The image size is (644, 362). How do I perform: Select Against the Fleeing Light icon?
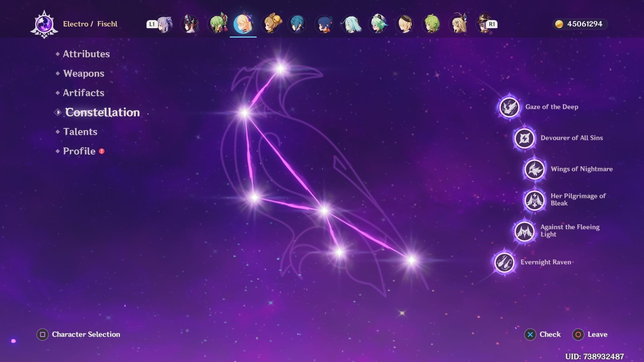524,231
